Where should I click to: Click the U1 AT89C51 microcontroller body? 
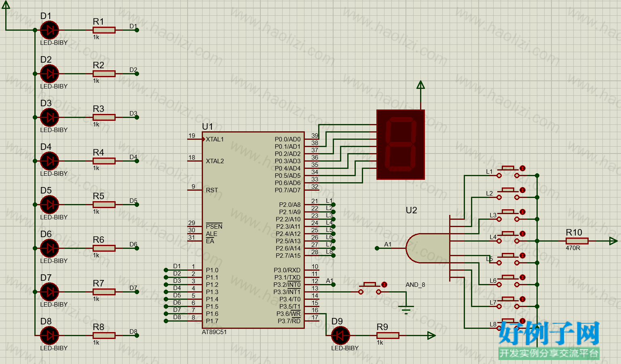click(x=253, y=230)
